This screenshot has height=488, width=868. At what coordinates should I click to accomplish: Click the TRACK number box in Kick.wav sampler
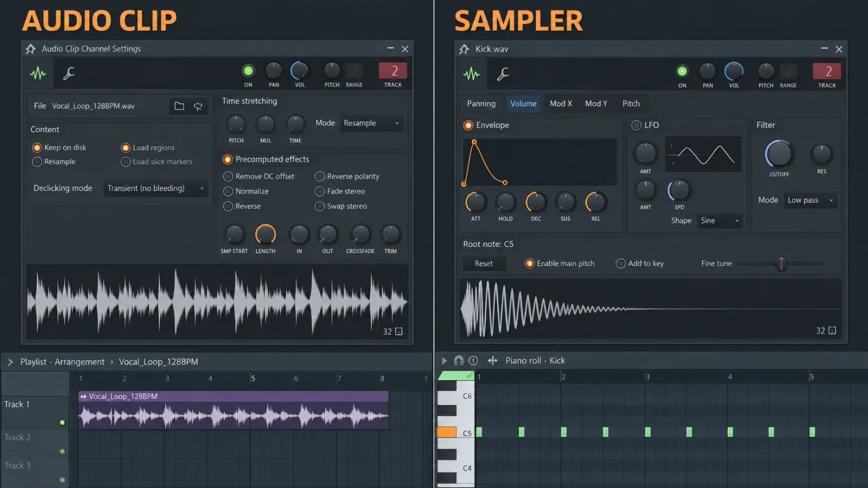coord(827,71)
